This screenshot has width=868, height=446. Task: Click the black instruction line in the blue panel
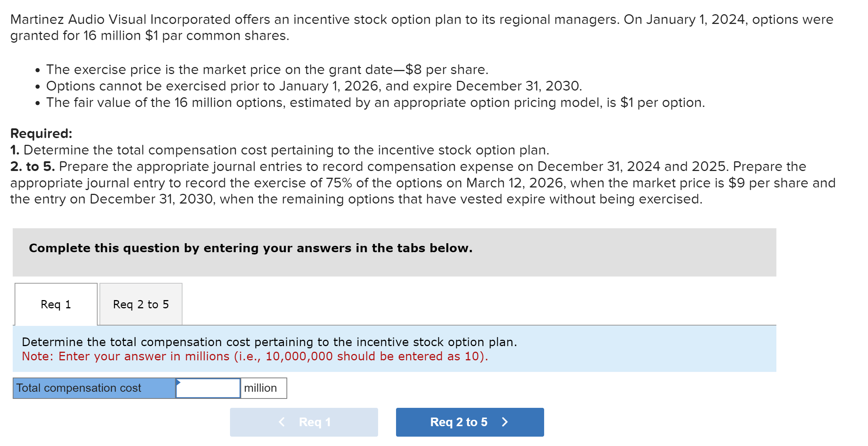[x=269, y=342]
